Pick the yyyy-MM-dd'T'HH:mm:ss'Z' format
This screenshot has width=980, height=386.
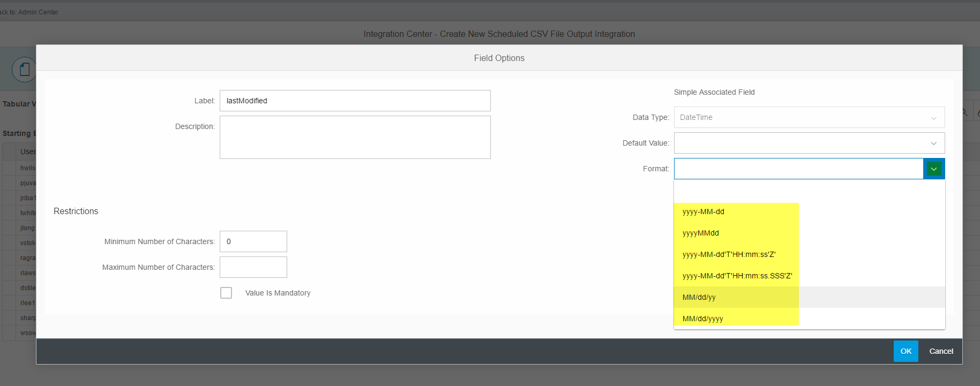(809, 254)
